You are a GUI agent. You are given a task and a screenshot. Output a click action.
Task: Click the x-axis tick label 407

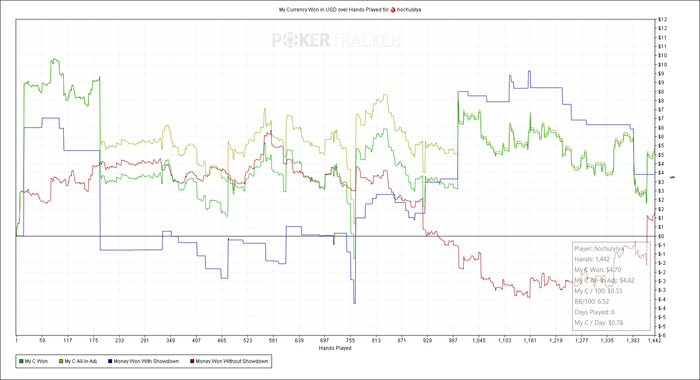[x=196, y=341]
